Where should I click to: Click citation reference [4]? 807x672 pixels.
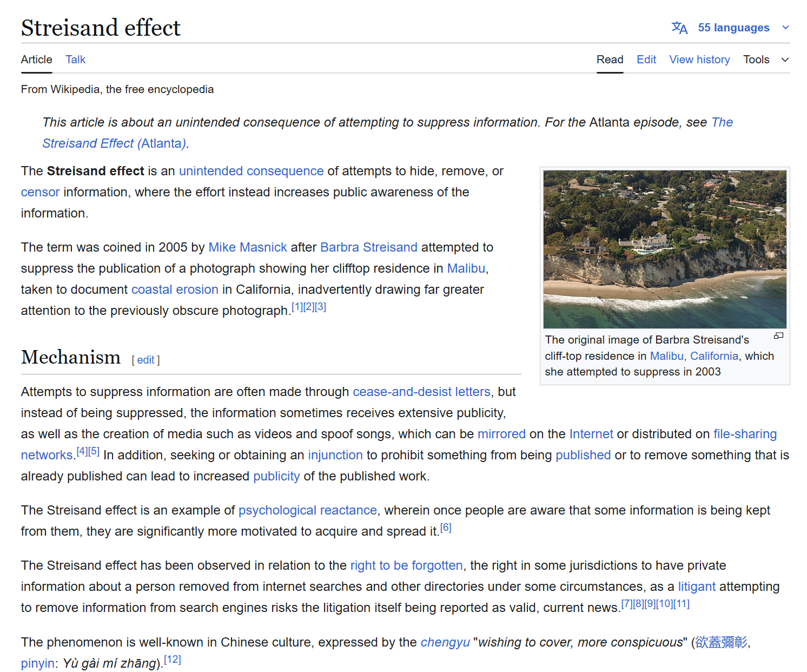click(82, 451)
